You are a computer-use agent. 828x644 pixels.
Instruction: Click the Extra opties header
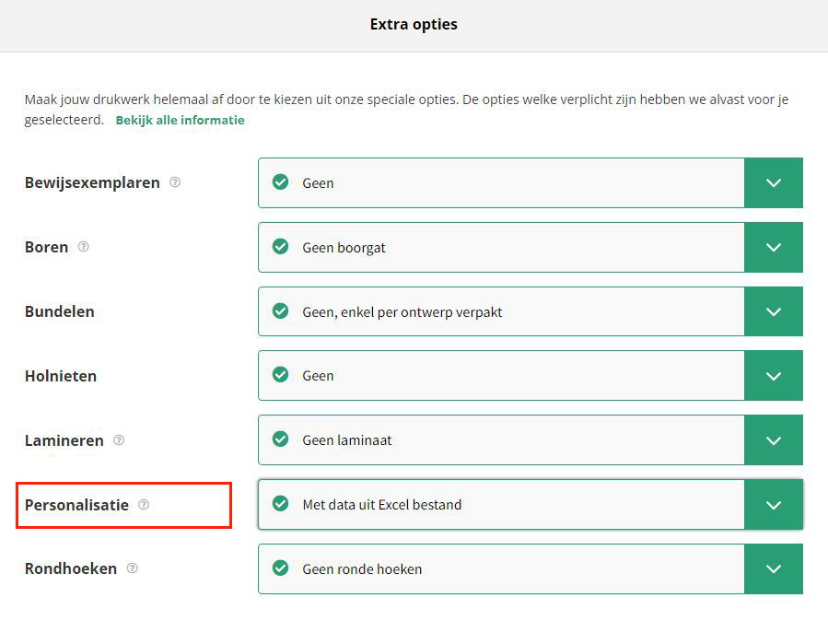point(414,24)
